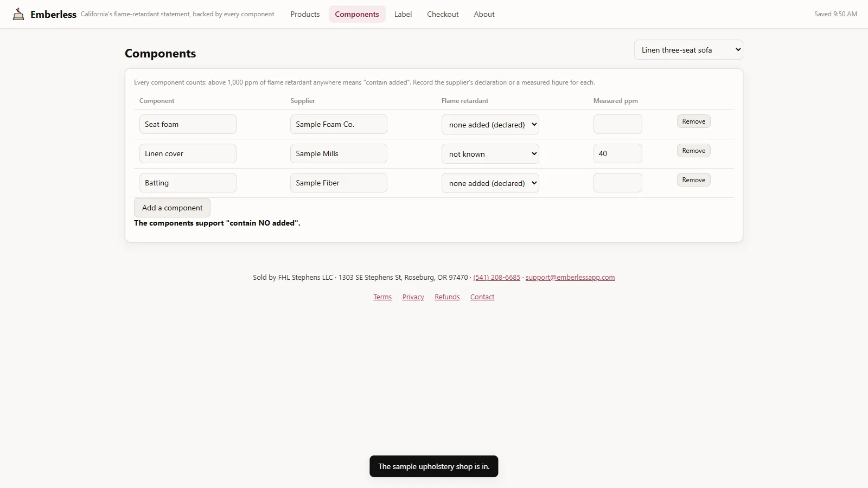Viewport: 868px width, 488px height.
Task: Click the Flame retardant column header
Action: pos(464,101)
